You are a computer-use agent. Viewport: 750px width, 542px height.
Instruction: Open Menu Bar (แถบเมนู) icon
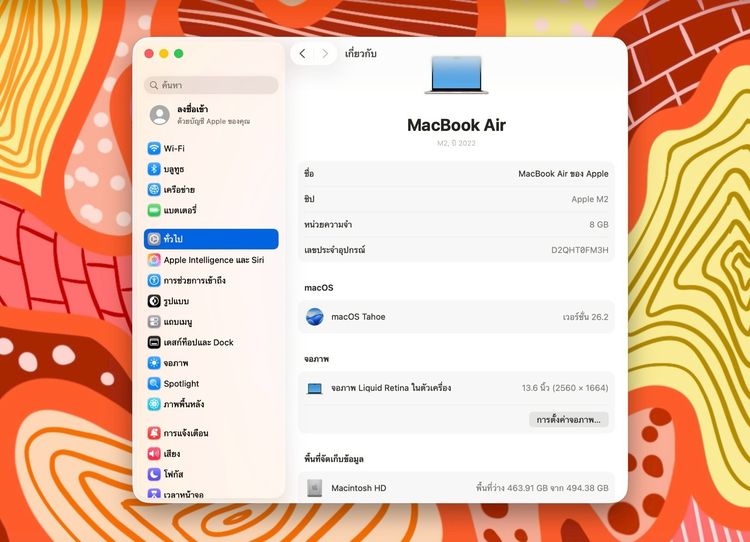click(x=154, y=321)
